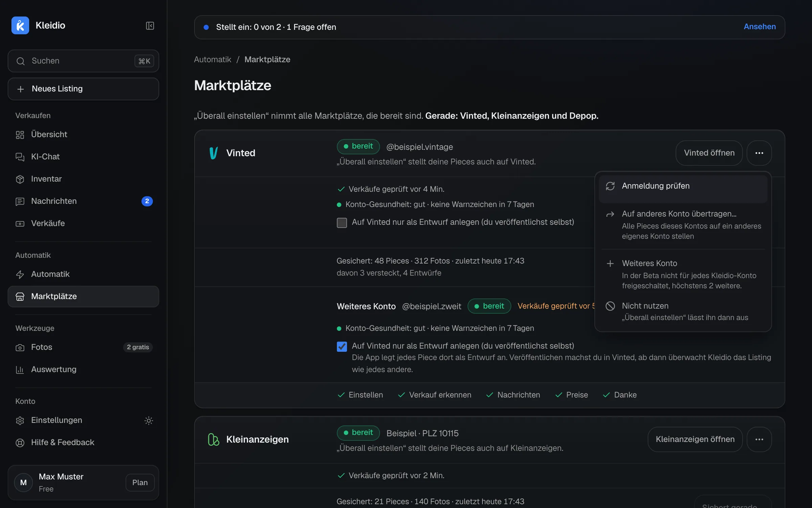
Task: Click the 2 gratis badge
Action: [138, 347]
